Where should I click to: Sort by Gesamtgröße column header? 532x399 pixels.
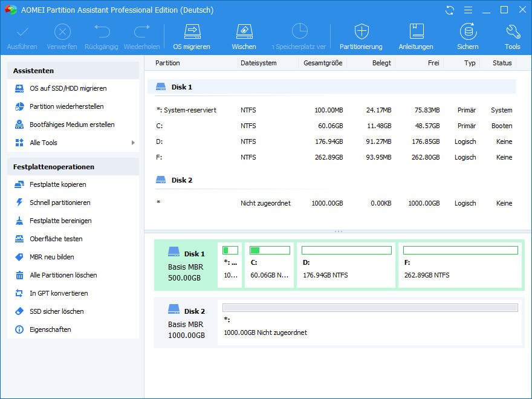point(323,63)
